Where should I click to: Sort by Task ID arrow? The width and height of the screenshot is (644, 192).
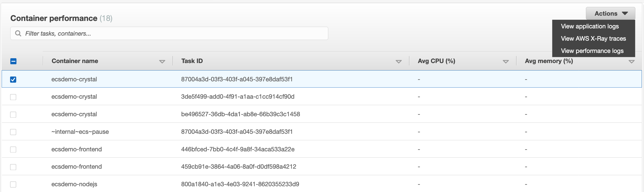[x=399, y=62]
